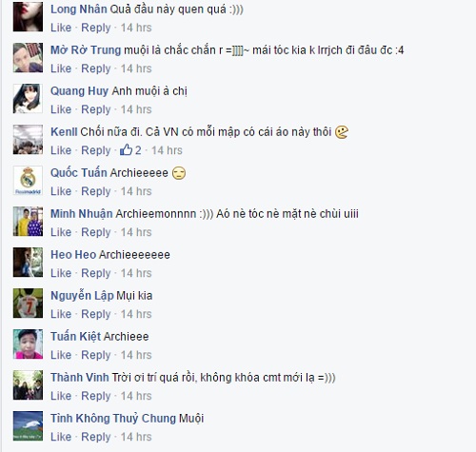Image resolution: width=476 pixels, height=452 pixels.
Task: Open Thành Vinh's profile name
Action: [x=80, y=378]
